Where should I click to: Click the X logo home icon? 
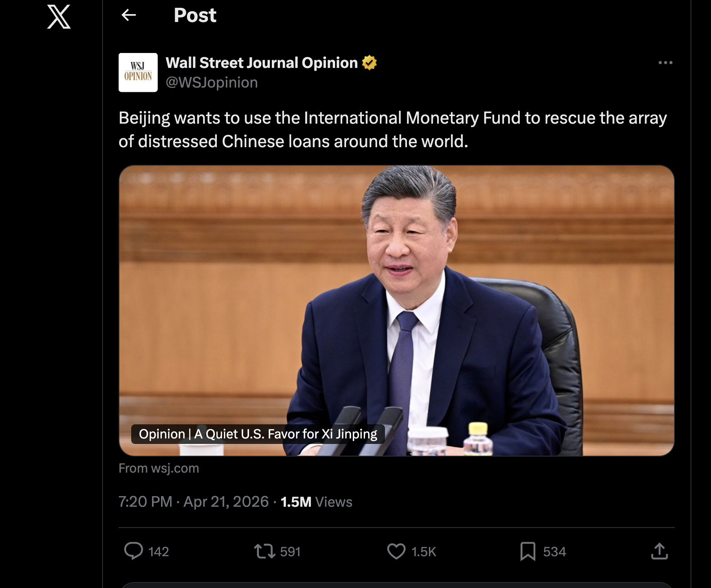[x=59, y=17]
